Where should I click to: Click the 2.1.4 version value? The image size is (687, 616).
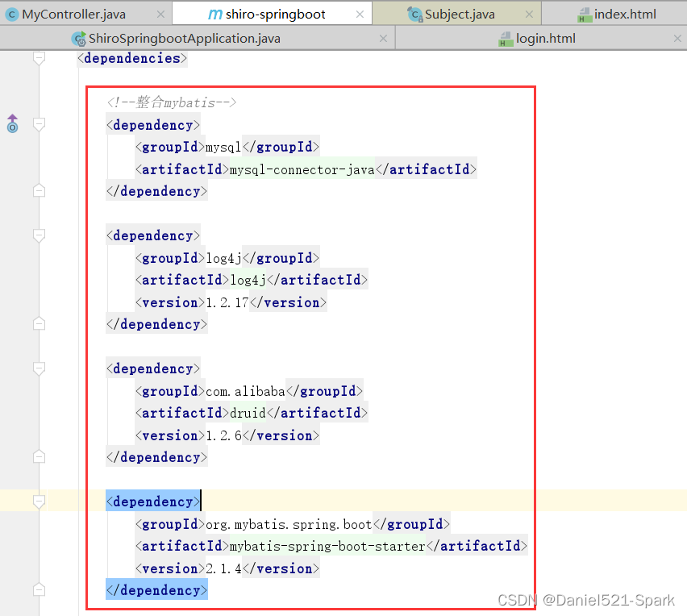click(223, 568)
